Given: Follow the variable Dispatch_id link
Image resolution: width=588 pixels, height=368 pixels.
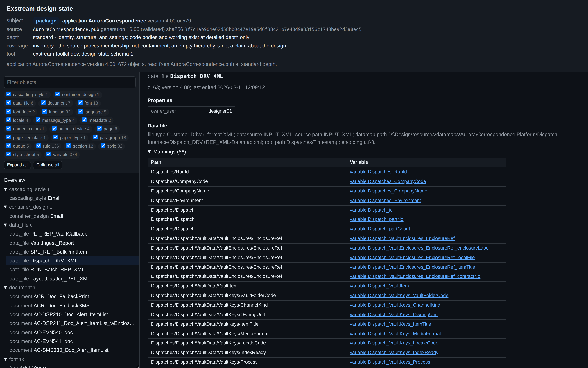Looking at the screenshot, I should 371,210.
